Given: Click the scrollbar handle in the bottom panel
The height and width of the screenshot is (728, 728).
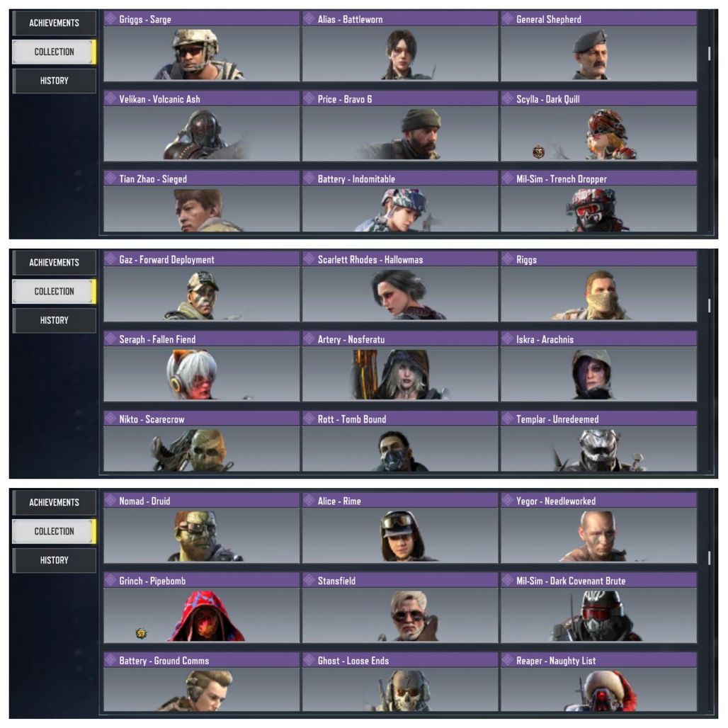Looking at the screenshot, I should coord(709,557).
